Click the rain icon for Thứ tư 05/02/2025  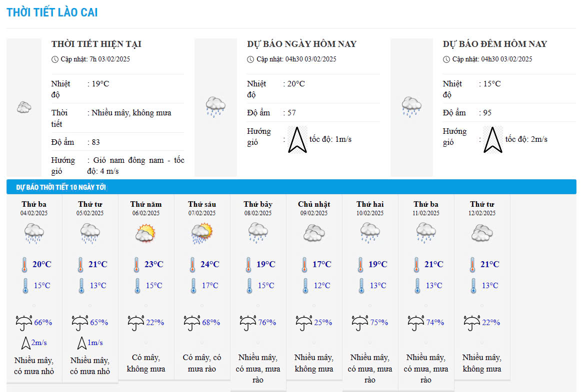tap(90, 233)
